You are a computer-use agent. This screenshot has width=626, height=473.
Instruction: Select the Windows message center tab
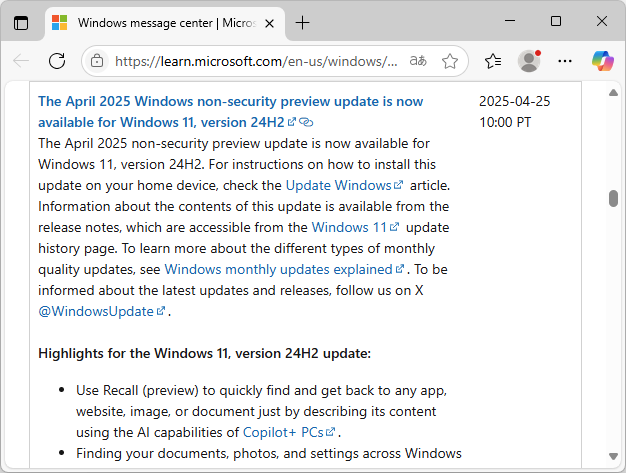[x=165, y=23]
